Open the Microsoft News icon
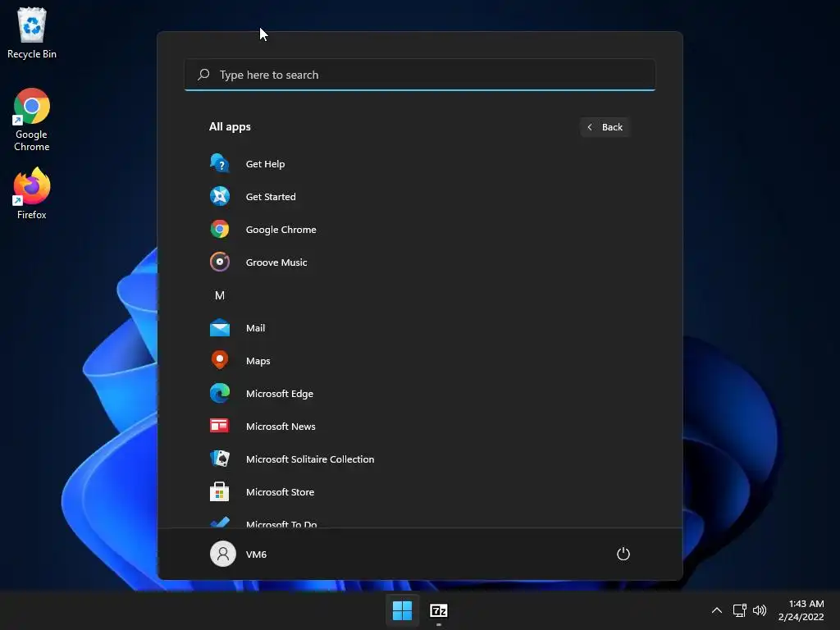 point(220,426)
